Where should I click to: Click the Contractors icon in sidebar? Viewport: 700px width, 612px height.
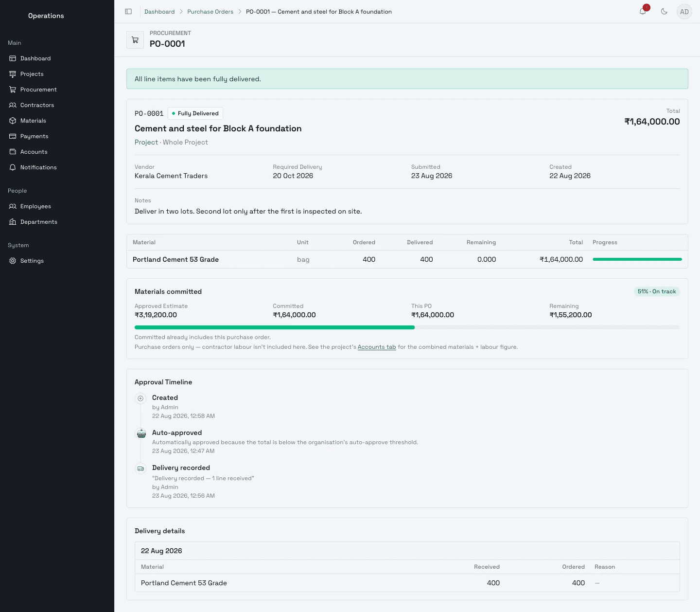point(13,105)
